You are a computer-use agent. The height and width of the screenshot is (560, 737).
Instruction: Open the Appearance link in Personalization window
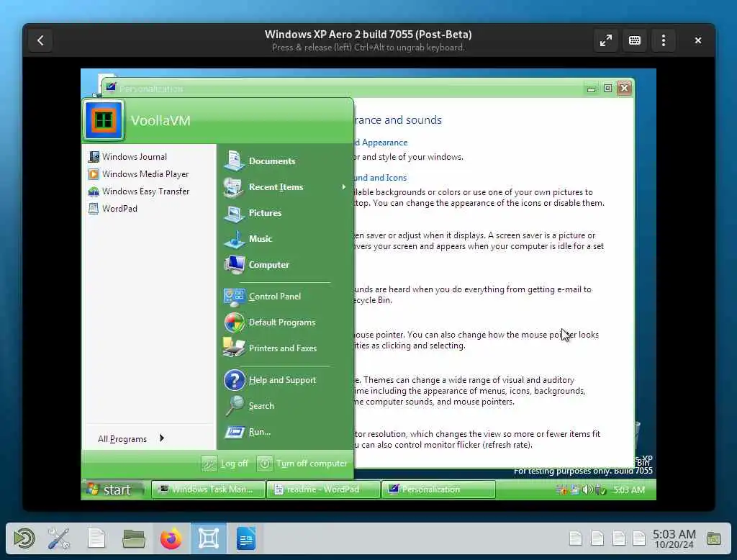[x=381, y=143]
